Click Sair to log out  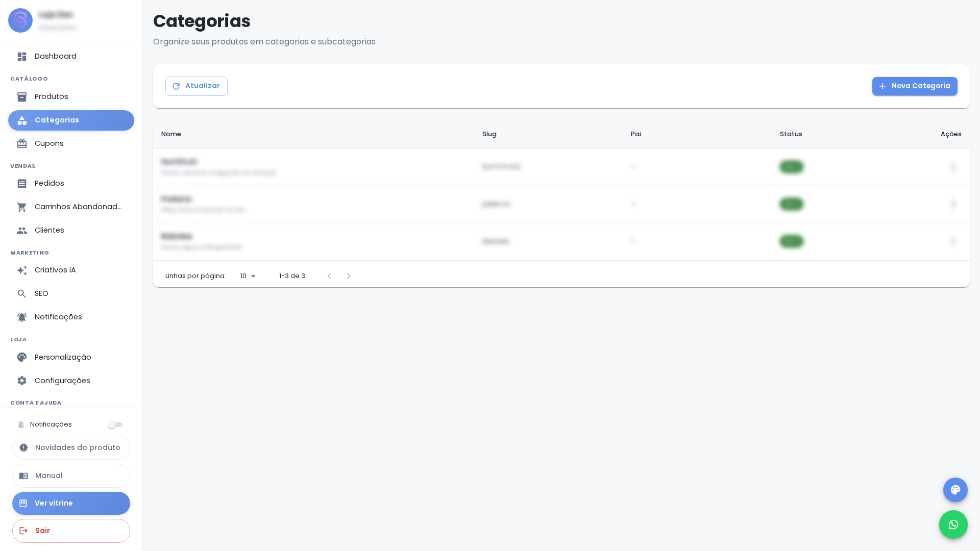[x=71, y=531]
